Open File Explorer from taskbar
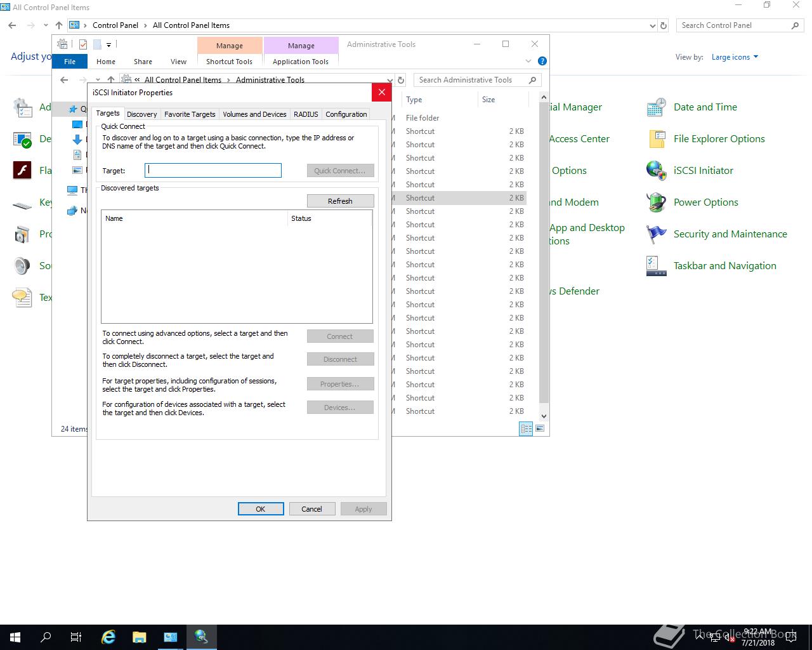812x650 pixels. click(139, 637)
